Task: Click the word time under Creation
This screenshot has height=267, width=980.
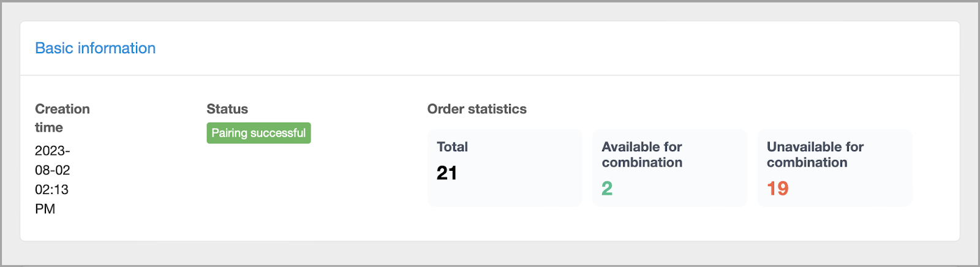Action: [49, 127]
